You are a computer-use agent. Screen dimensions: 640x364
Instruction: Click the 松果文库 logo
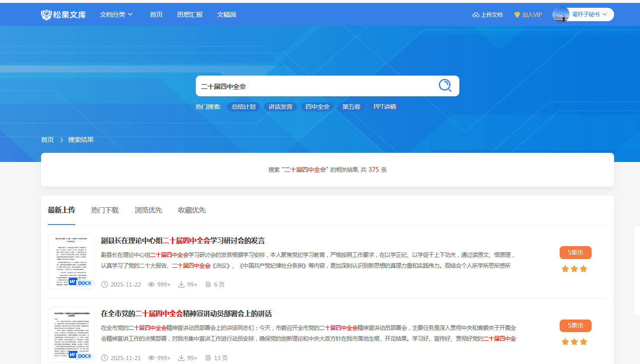(63, 15)
